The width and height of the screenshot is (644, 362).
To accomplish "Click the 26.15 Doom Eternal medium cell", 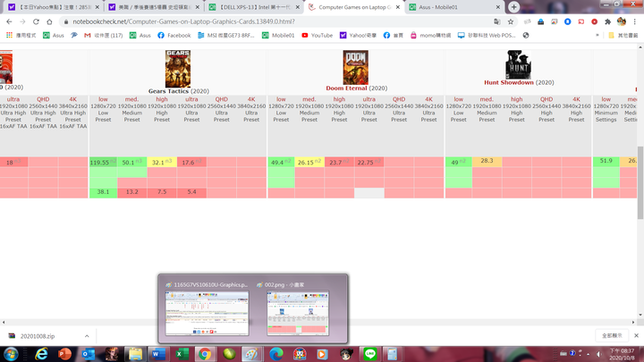I will (x=309, y=162).
